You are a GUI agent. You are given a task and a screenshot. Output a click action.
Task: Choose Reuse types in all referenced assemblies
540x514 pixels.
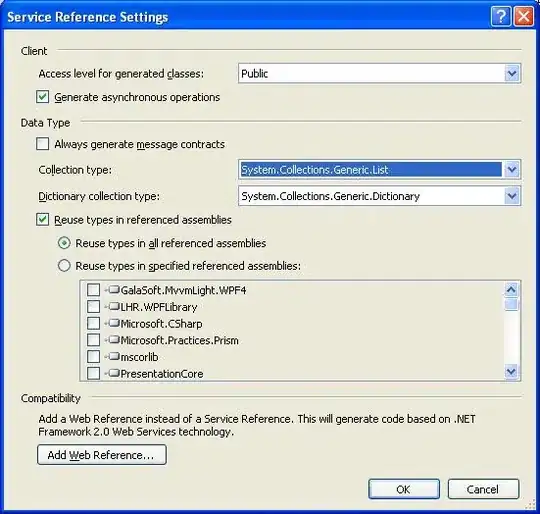(64, 243)
